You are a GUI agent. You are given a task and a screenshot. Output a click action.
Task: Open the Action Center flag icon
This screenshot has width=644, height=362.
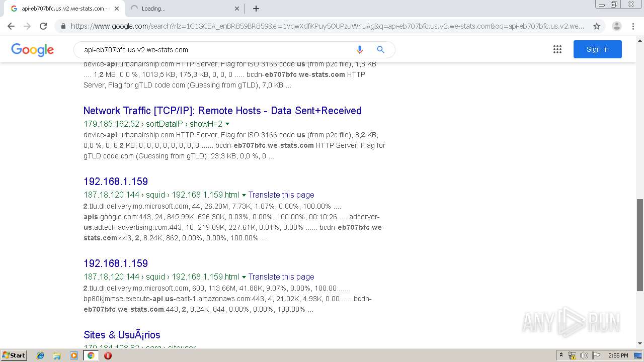pos(596,355)
